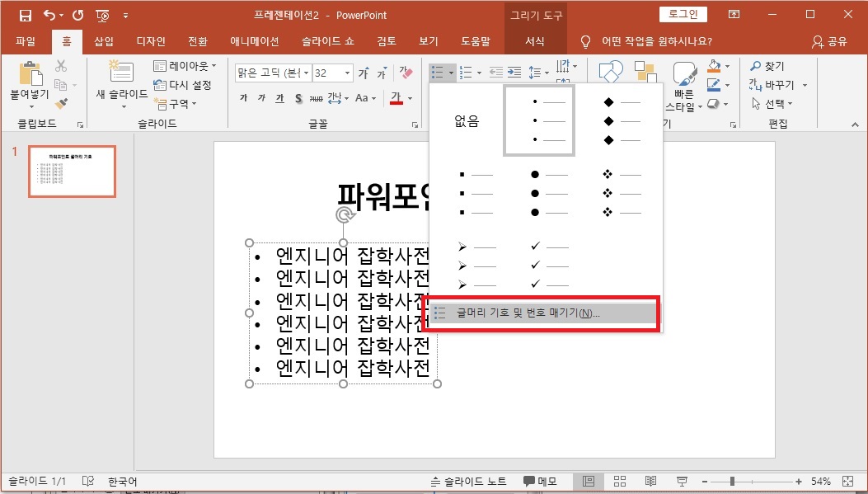Image resolution: width=868 pixels, height=494 pixels.
Task: Click shape outline pen icon
Action: point(715,85)
